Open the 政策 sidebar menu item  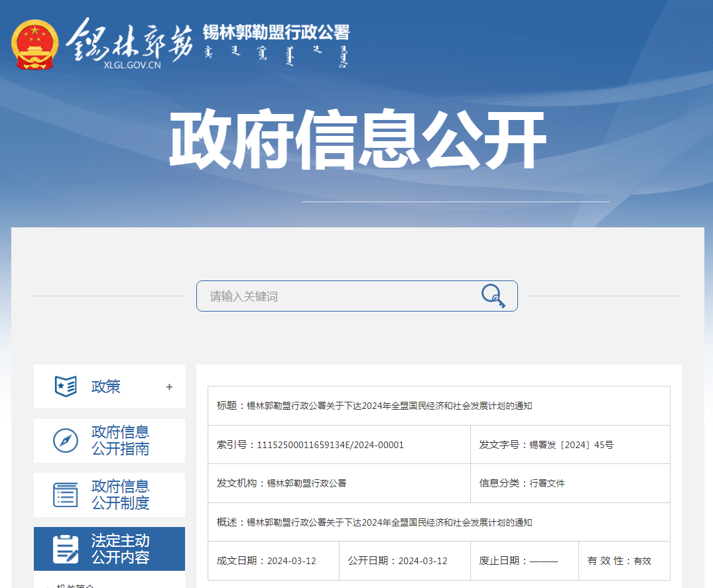click(x=106, y=386)
